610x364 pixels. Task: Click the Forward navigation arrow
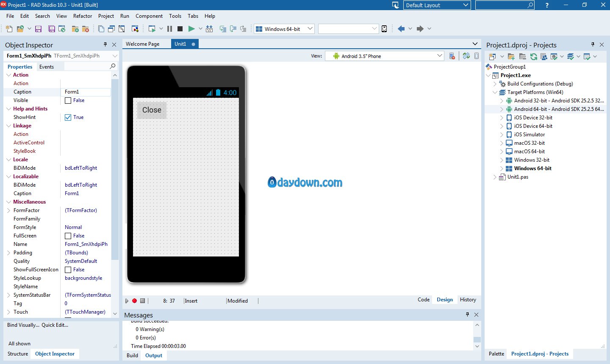pos(420,29)
